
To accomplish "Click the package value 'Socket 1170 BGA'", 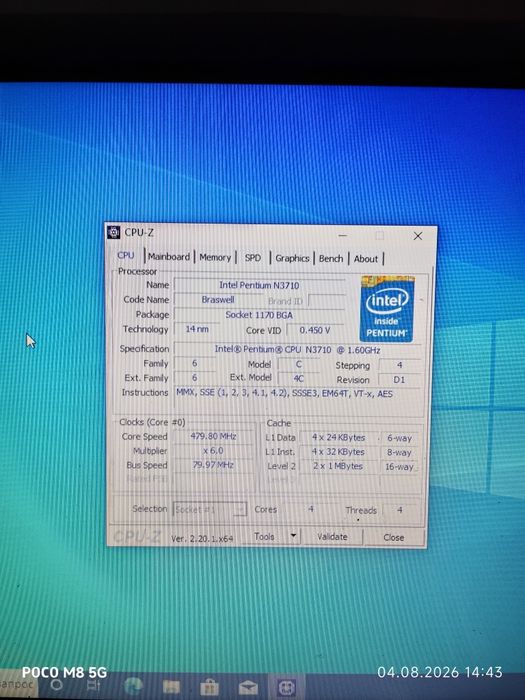I will coord(259,315).
